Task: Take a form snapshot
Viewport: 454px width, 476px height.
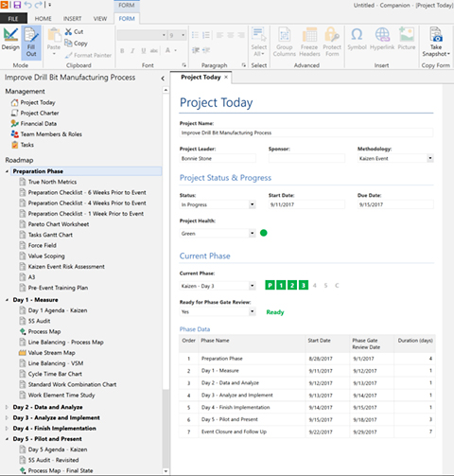Action: [436, 43]
